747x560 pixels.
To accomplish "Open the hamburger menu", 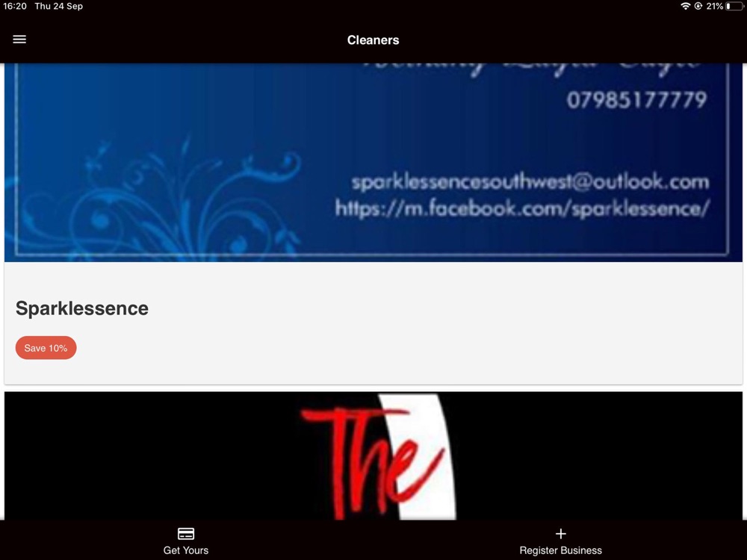I will [x=19, y=40].
